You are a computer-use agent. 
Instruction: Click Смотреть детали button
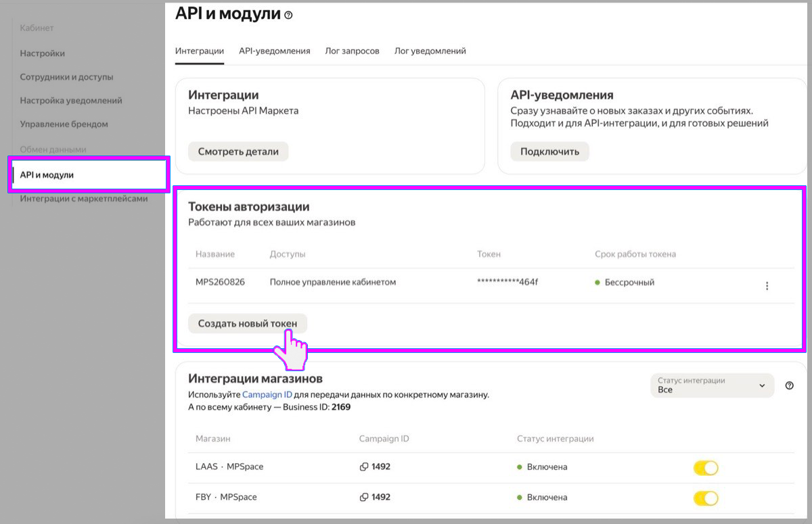click(238, 151)
